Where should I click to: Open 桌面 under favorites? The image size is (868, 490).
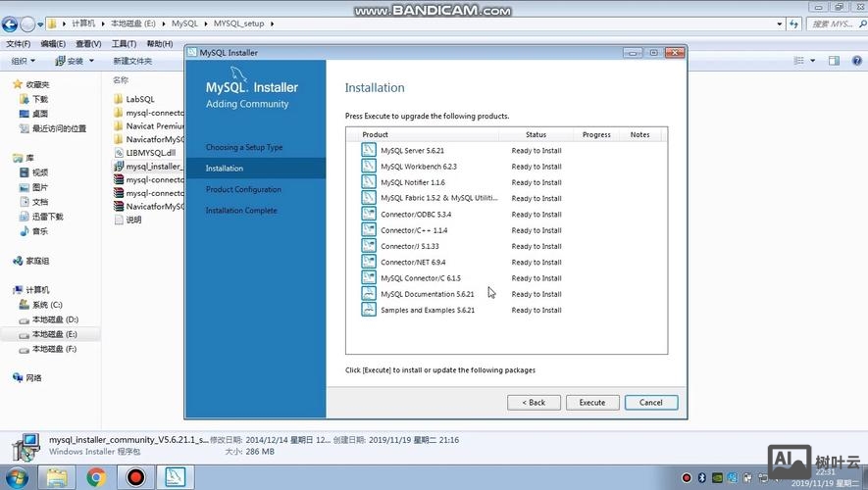(40, 114)
